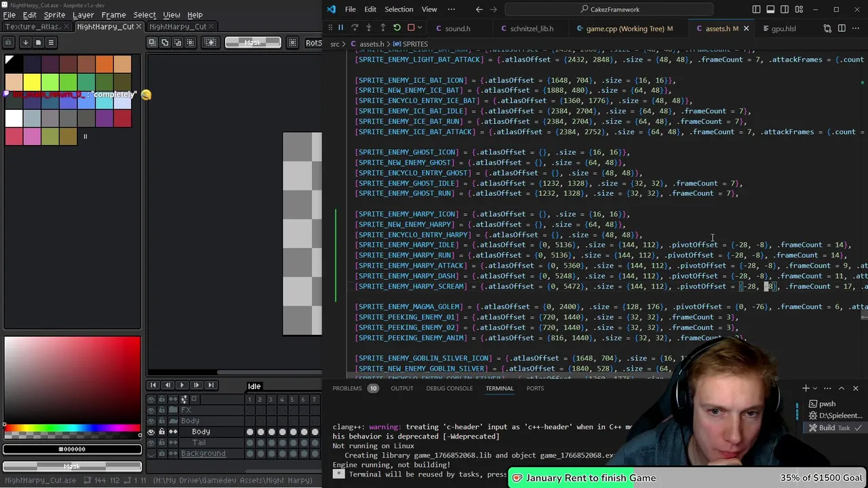The width and height of the screenshot is (868, 488).
Task: Select the add to selection mode icon
Action: (x=165, y=42)
